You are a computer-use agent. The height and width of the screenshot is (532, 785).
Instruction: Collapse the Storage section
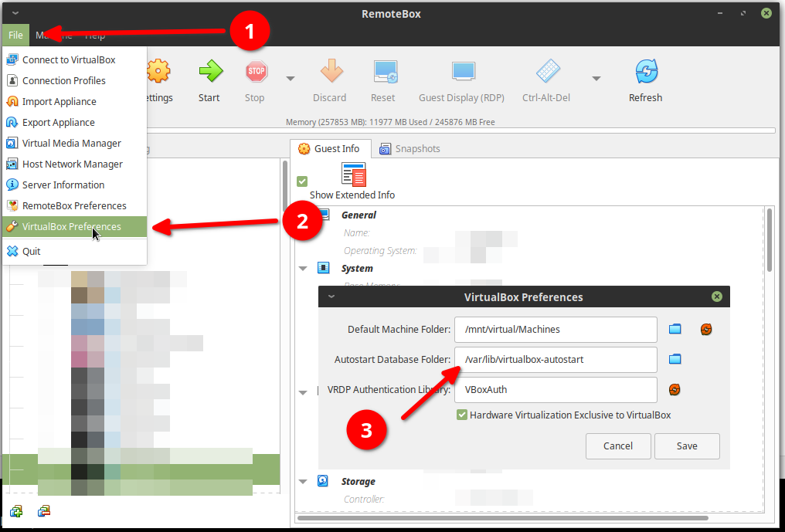point(303,481)
